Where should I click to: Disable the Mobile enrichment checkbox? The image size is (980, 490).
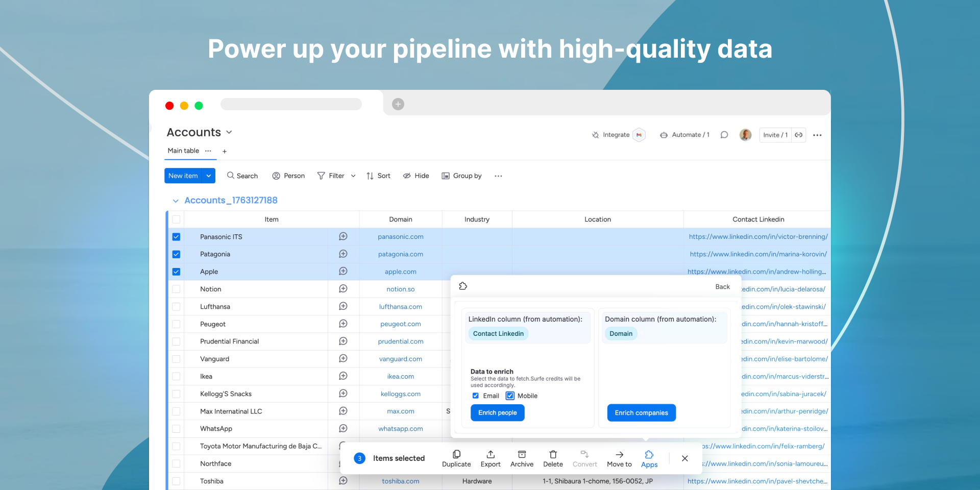510,396
